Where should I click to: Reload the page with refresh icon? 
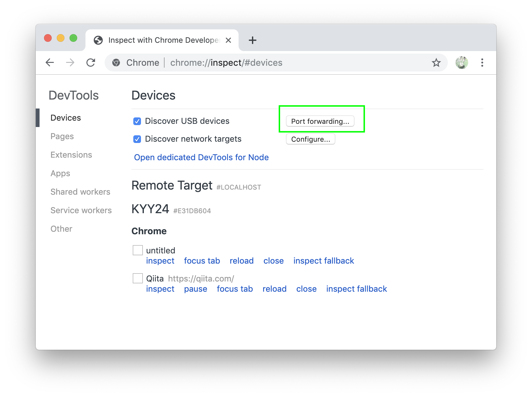pos(91,63)
